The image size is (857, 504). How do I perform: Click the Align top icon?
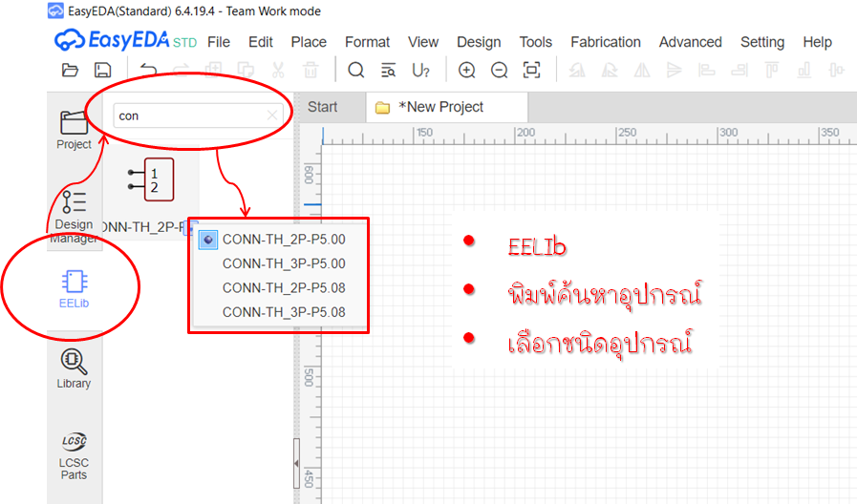point(772,70)
